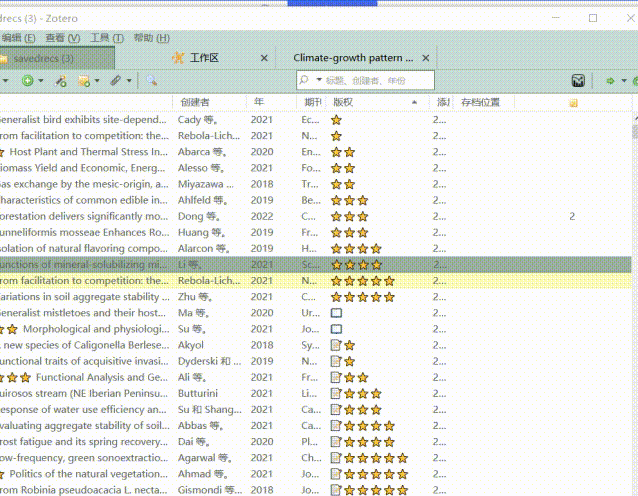
Task: Click the note icon in Gismondi 2018 row
Action: (x=336, y=490)
